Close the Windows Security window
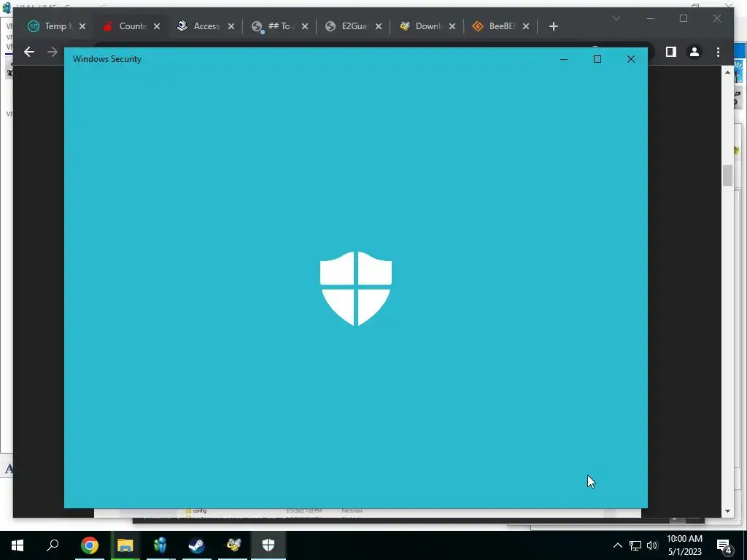Screen dimensions: 747x560 (x=631, y=59)
